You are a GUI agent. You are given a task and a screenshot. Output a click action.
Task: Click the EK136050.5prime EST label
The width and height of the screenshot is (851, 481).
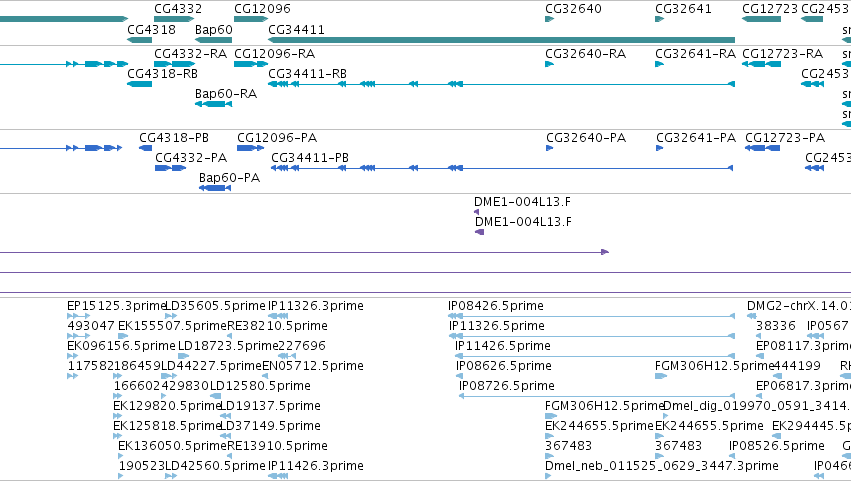coord(172,447)
